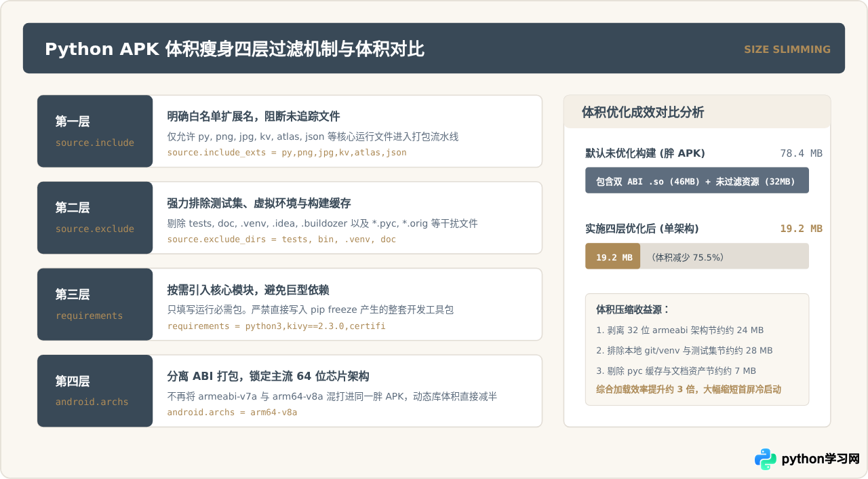Click description starting '仅允许 py, png, jpg'

(313, 136)
